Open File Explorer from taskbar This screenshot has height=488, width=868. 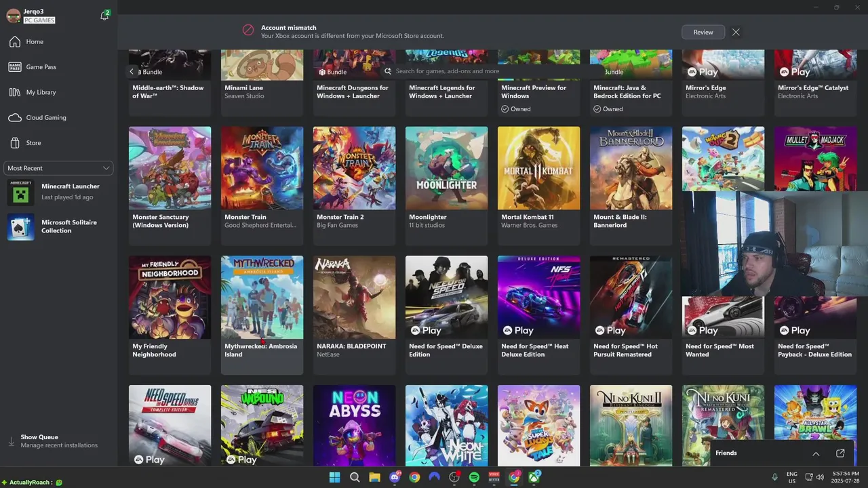[x=374, y=477]
